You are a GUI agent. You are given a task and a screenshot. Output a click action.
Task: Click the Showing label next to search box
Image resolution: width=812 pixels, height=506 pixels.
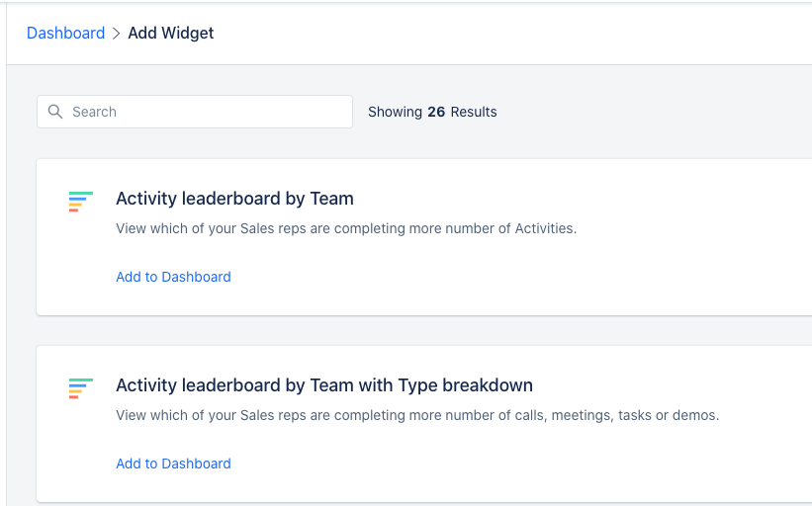coord(396,112)
